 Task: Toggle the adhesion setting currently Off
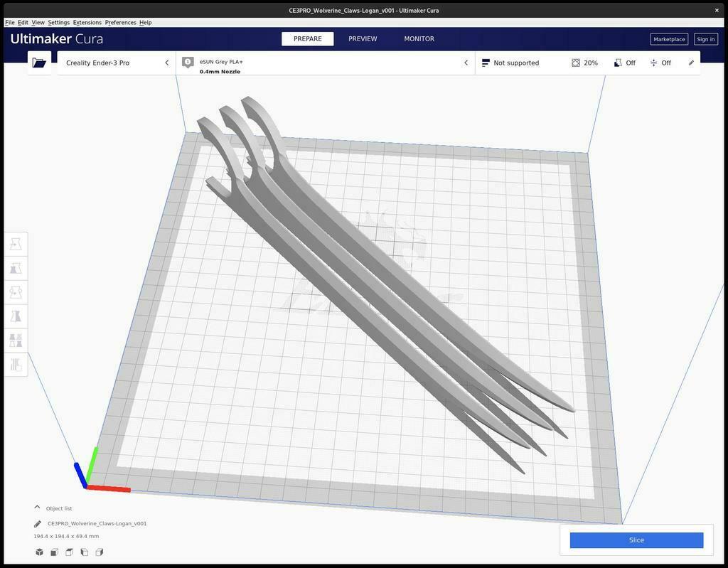[x=660, y=63]
